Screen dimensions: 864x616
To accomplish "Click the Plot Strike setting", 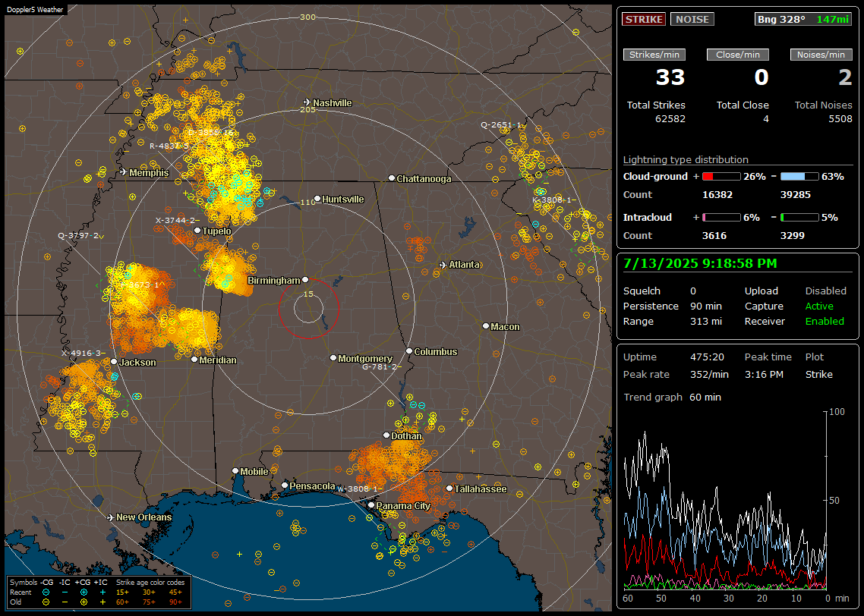I will click(x=818, y=374).
